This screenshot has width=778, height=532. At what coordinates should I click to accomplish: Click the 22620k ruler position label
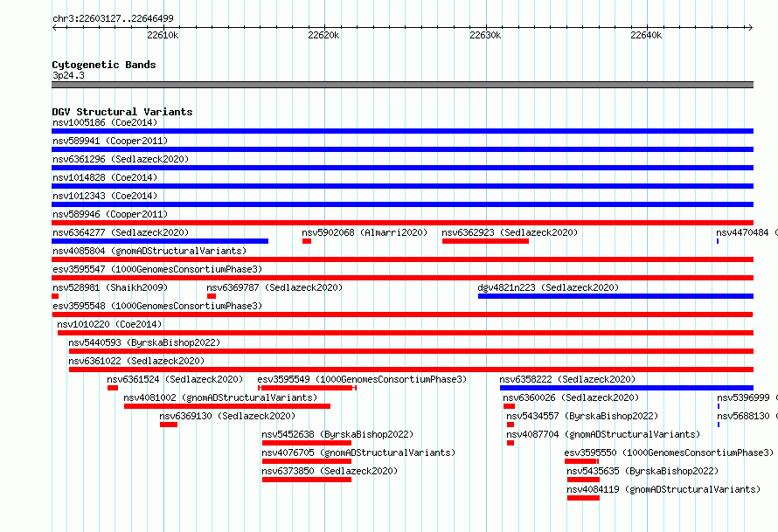tap(323, 35)
